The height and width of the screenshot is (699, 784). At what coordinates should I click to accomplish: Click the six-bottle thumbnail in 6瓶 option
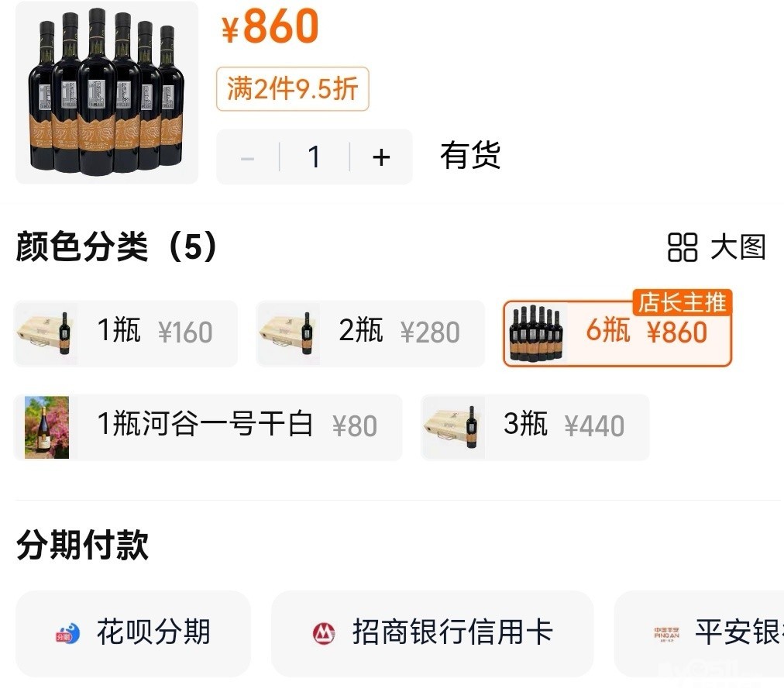coord(537,333)
